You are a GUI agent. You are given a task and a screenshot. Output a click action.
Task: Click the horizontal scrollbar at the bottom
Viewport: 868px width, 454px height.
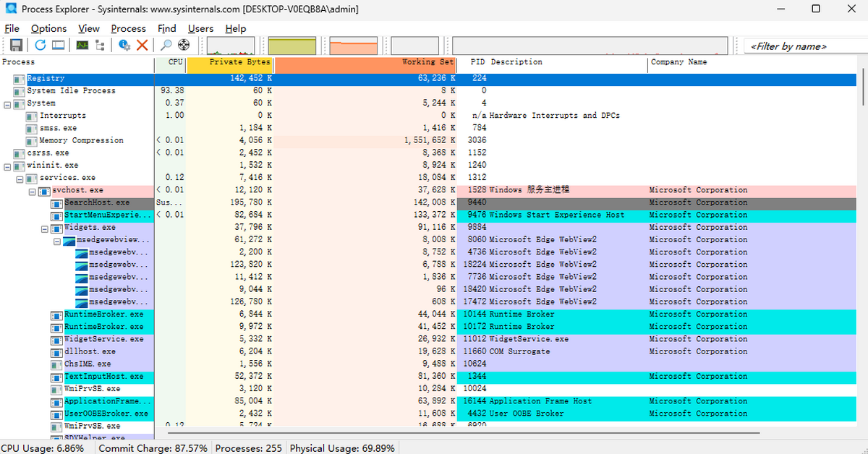point(463,433)
